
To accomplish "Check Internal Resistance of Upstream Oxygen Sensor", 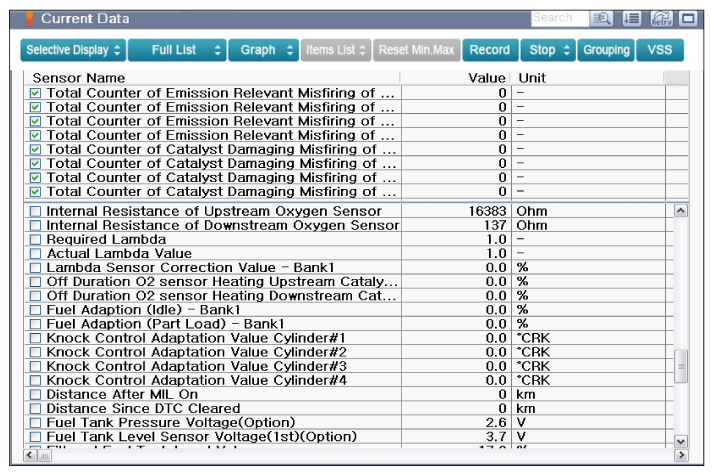I will pos(35,211).
